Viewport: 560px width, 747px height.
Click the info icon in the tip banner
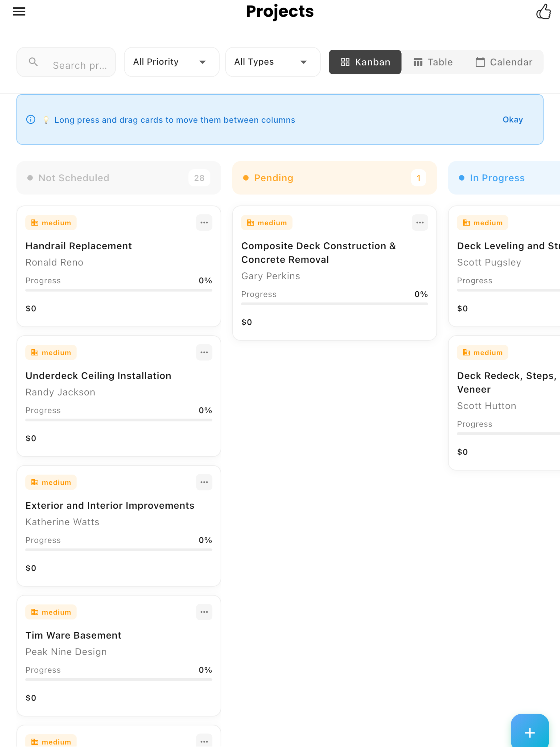[x=31, y=119]
